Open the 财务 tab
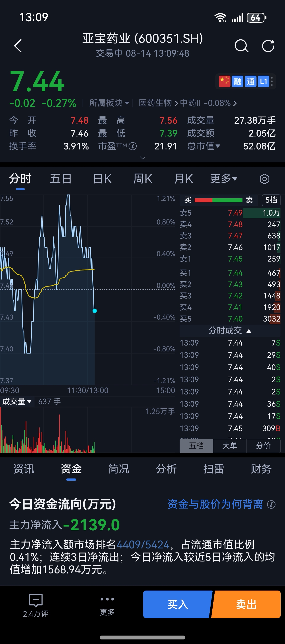The image size is (285, 644). pyautogui.click(x=261, y=469)
